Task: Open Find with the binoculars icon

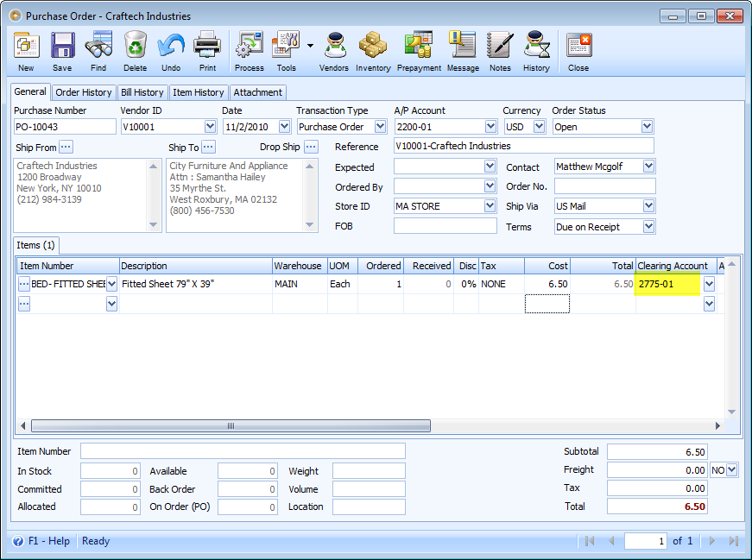Action: (98, 51)
